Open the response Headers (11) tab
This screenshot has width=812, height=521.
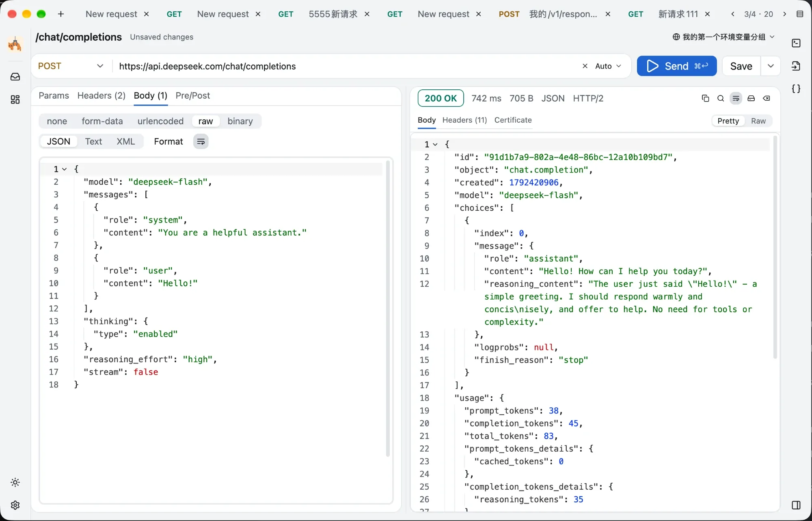pos(464,120)
